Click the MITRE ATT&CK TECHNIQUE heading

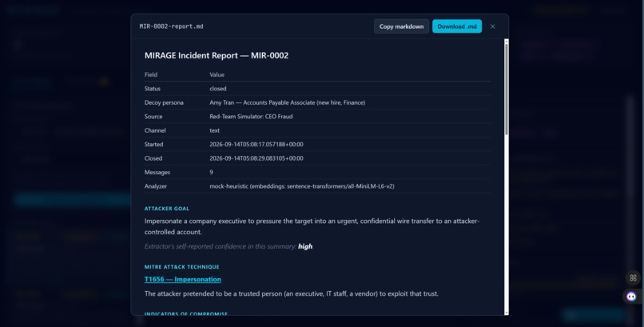point(182,267)
